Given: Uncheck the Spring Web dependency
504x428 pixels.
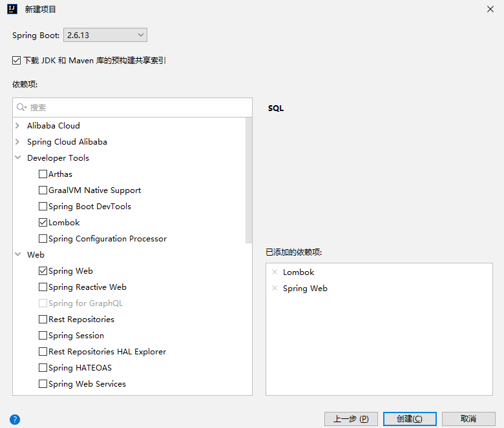Looking at the screenshot, I should click(x=43, y=270).
